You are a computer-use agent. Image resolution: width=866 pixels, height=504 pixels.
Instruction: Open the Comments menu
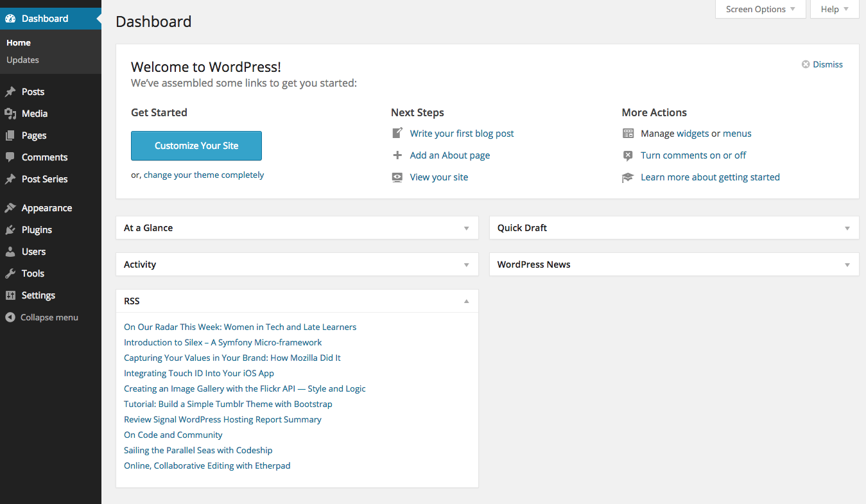51,157
